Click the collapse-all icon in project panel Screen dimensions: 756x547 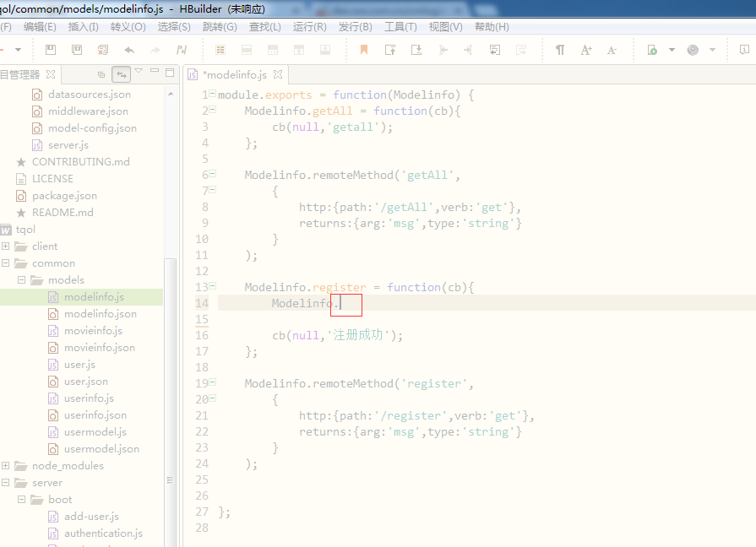pyautogui.click(x=101, y=74)
